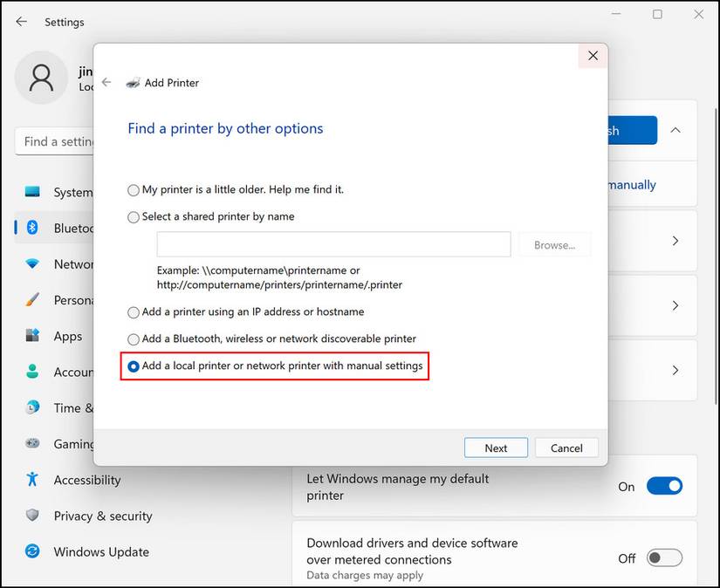This screenshot has height=588, width=720.
Task: Expand the chevron on the lowest settings row
Action: 675,370
